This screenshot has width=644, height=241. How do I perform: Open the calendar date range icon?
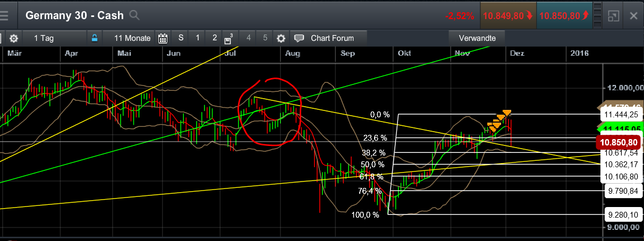click(x=163, y=38)
